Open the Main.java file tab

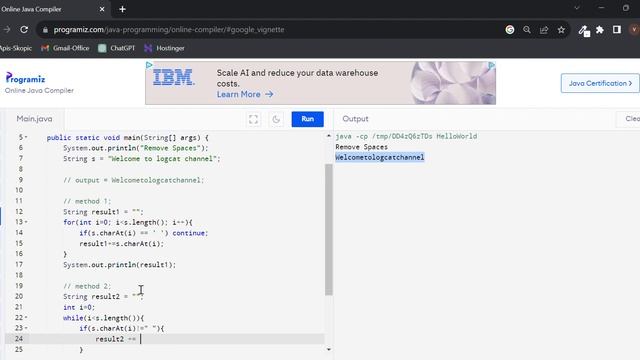click(x=34, y=119)
